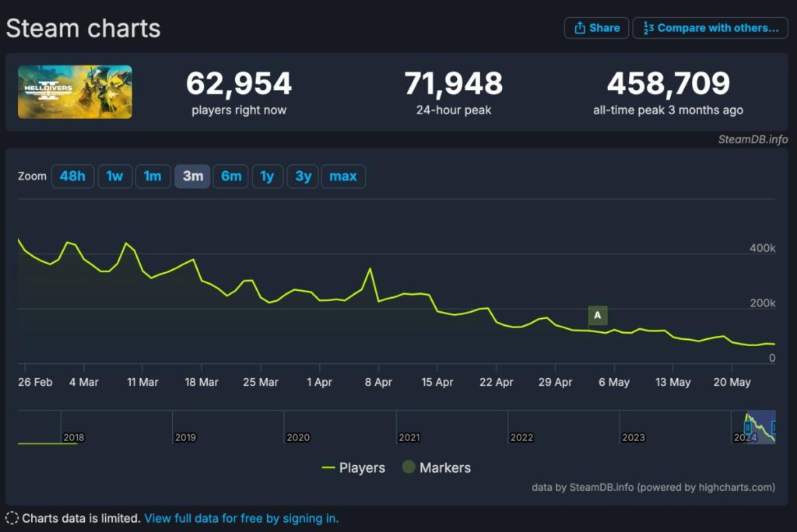This screenshot has height=532, width=797.
Task: Open the sign-in link for full data
Action: tap(241, 518)
